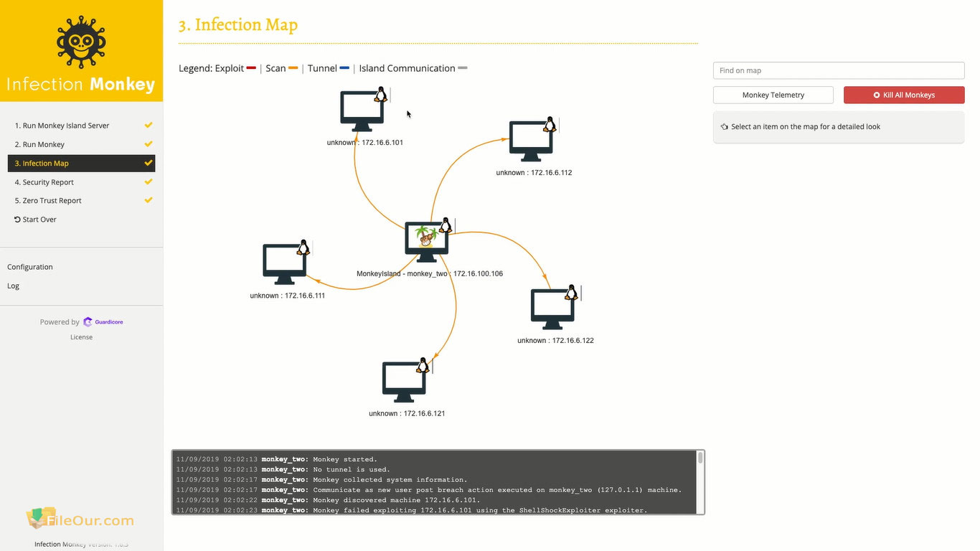The height and width of the screenshot is (551, 980).
Task: Click label 'MonkeyIsland - monkey_two : 172.16.100.106'
Action: (x=430, y=274)
